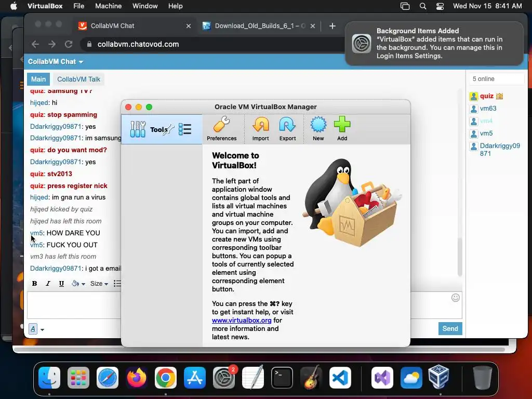Click the Spotlight search icon in menu bar

(x=423, y=6)
